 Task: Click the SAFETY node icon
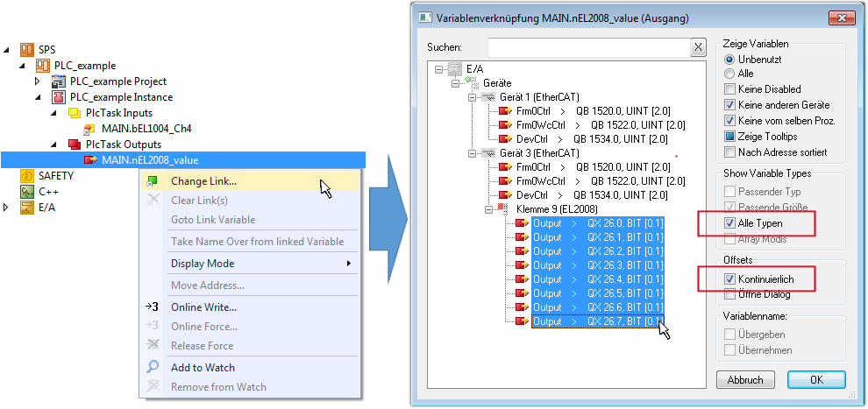pos(26,176)
